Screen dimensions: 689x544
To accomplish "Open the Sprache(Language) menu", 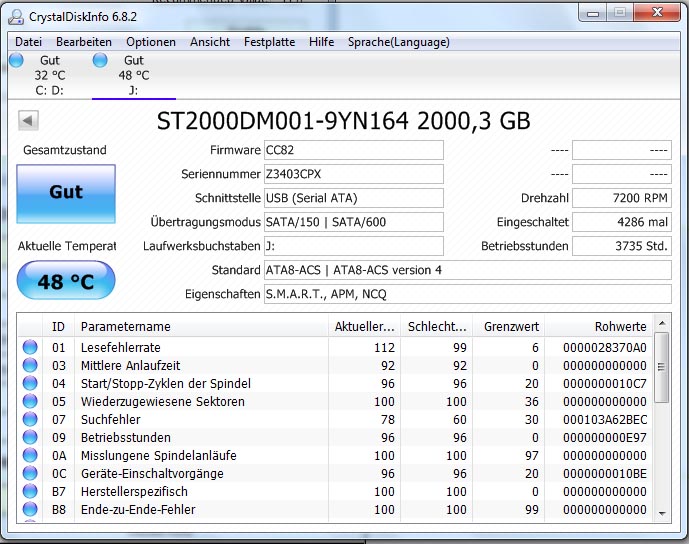I will pos(399,42).
